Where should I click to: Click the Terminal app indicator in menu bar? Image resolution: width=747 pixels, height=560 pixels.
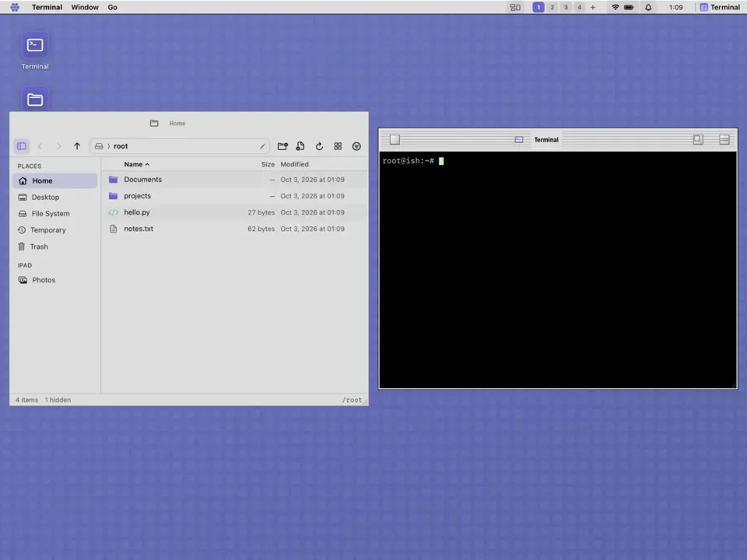[719, 7]
